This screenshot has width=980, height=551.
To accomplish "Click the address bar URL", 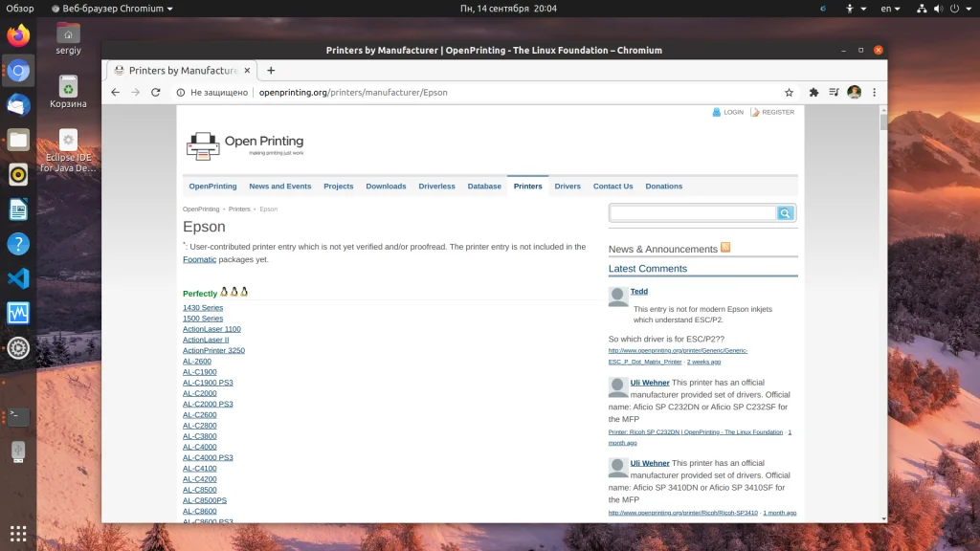I will [353, 93].
